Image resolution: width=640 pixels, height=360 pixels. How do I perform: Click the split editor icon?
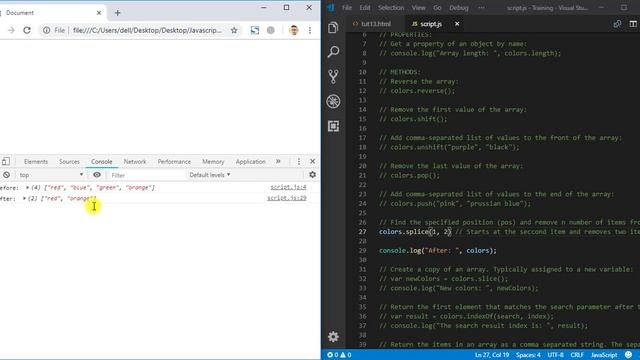point(633,24)
